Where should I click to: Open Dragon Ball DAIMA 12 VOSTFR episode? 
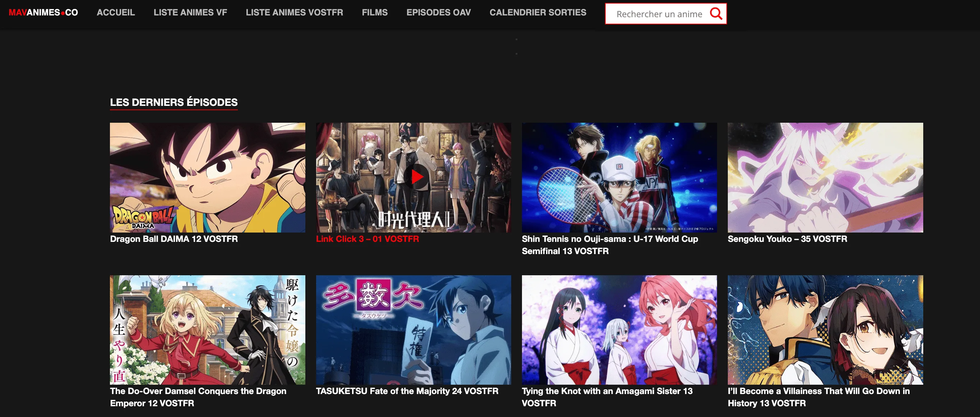tap(174, 239)
